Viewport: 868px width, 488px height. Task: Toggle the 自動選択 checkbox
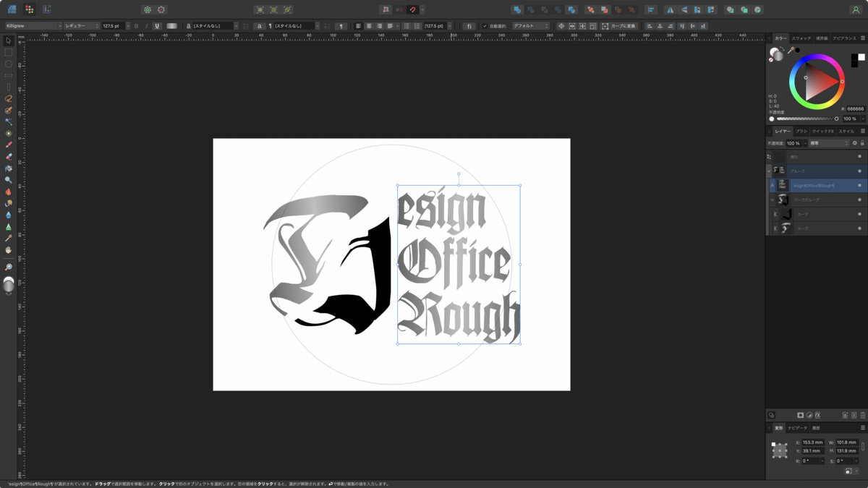pos(485,26)
